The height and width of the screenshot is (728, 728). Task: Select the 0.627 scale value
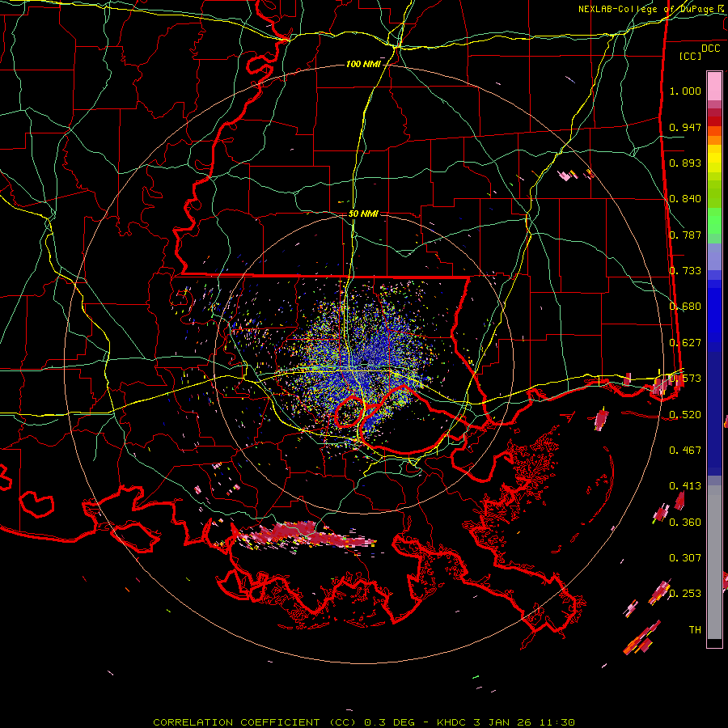tap(685, 343)
